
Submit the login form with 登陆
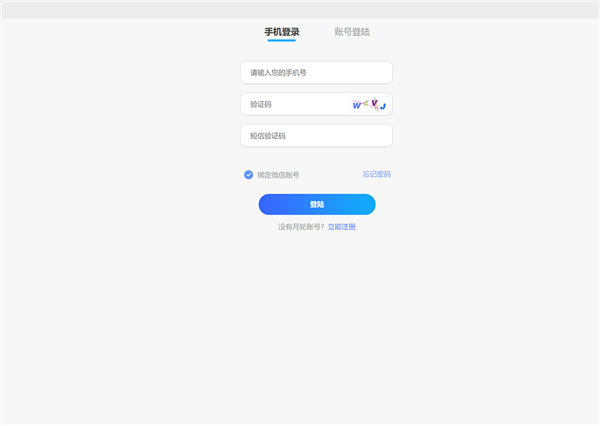(317, 204)
